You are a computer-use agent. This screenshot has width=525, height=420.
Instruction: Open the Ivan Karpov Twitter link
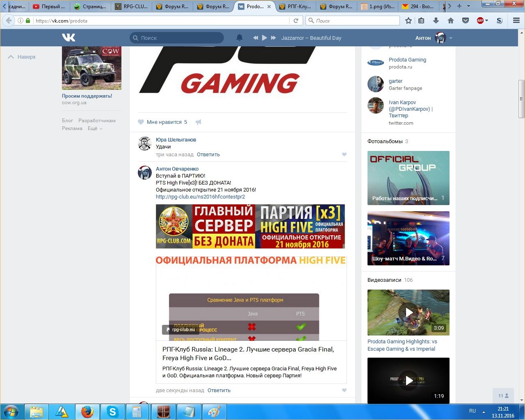(x=411, y=109)
